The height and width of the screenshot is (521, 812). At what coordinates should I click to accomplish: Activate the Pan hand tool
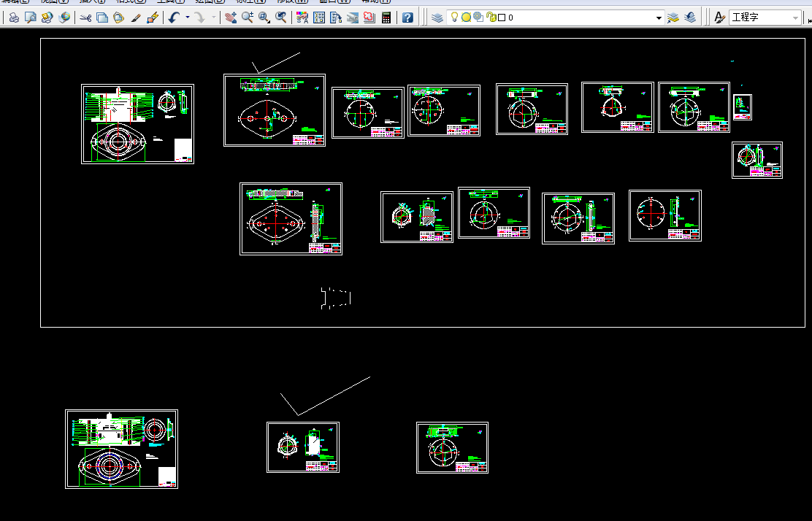coord(231,18)
